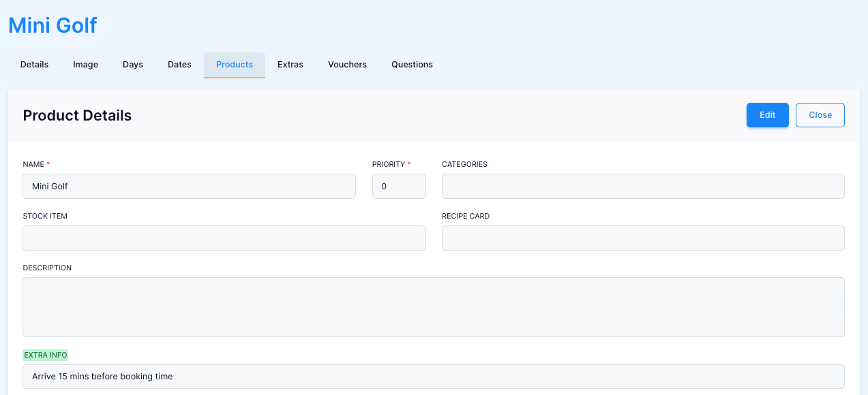The image size is (868, 395).
Task: Click the Product Details heading
Action: 77,115
